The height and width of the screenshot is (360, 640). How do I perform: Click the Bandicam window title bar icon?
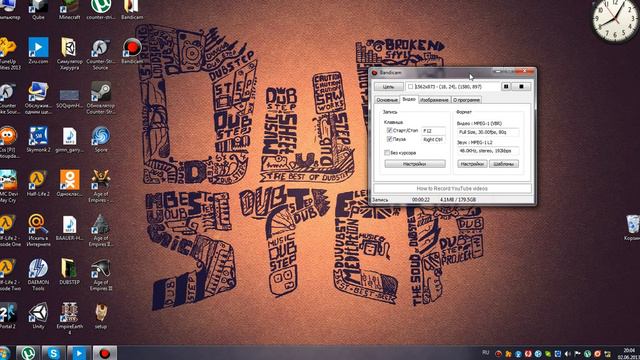click(x=375, y=73)
